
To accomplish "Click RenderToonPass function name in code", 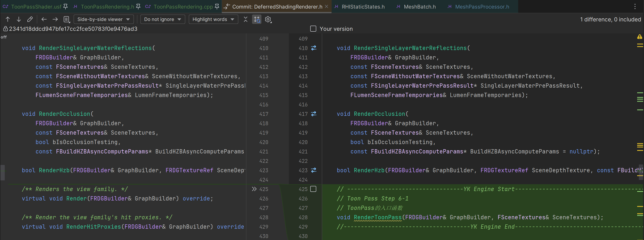I will (x=377, y=217).
